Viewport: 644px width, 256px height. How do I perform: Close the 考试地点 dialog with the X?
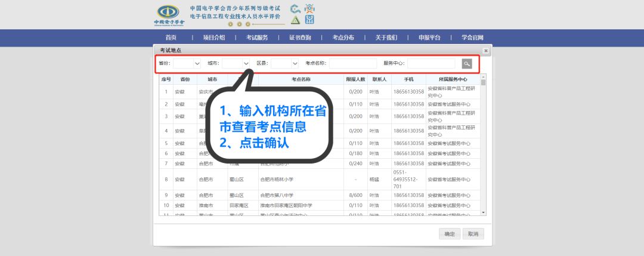click(486, 51)
